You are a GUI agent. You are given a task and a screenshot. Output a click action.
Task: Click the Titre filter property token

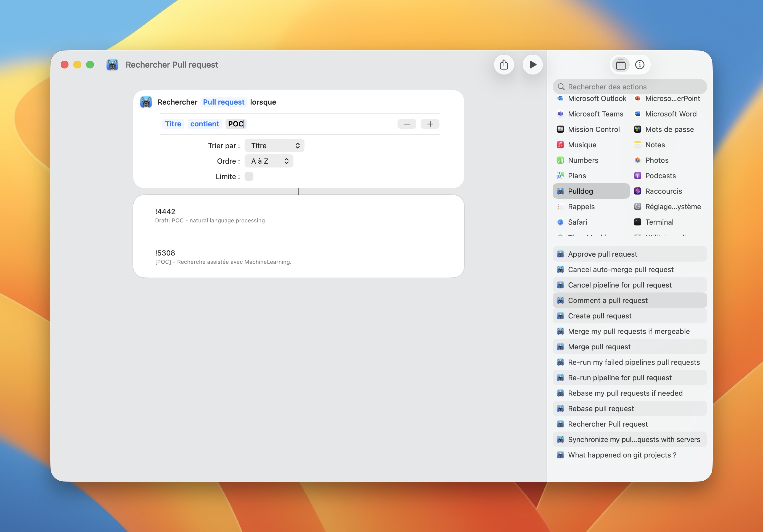coord(173,124)
